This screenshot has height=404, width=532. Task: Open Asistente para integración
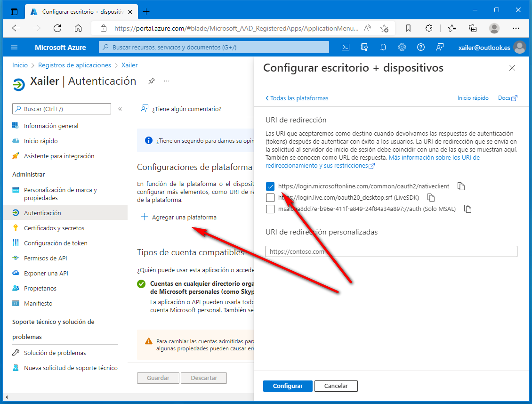coord(59,156)
